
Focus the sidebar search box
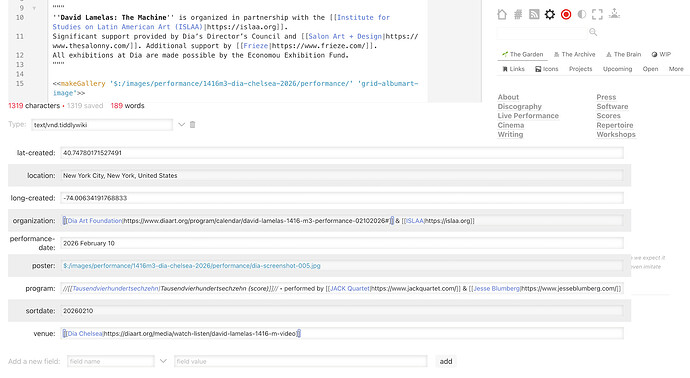542,33
